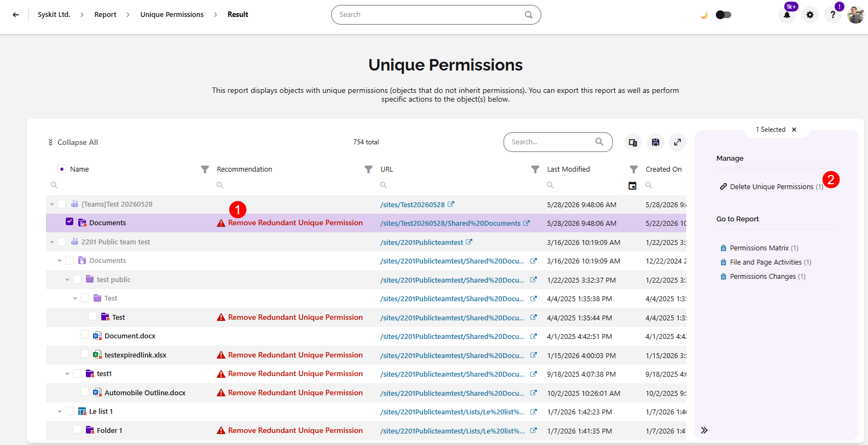Collapse Documents under 2201 Public team test
The image size is (868, 445).
tap(60, 261)
